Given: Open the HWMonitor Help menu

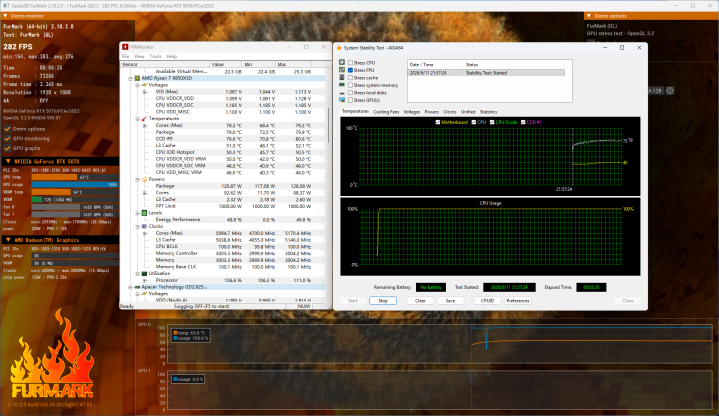Looking at the screenshot, I should tap(171, 56).
